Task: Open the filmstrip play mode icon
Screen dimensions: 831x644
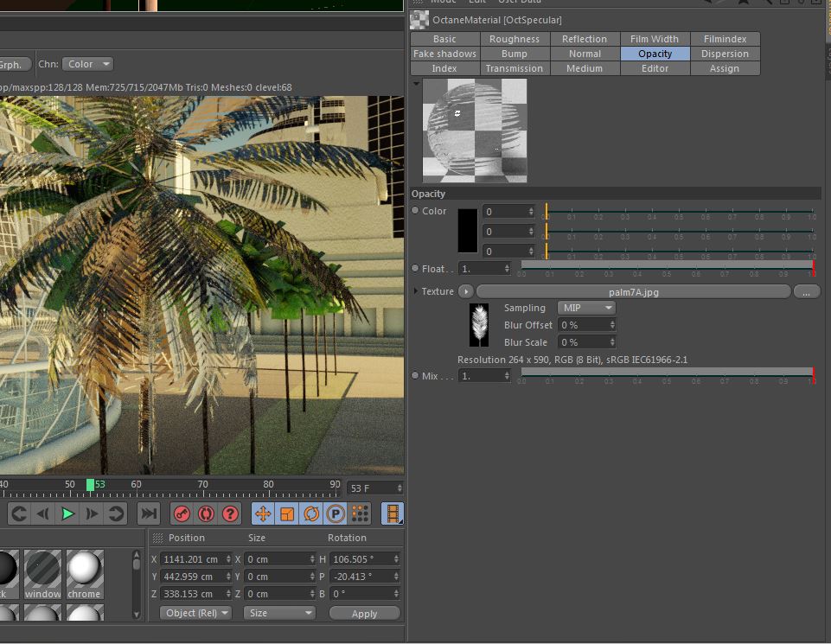Action: coord(393,513)
